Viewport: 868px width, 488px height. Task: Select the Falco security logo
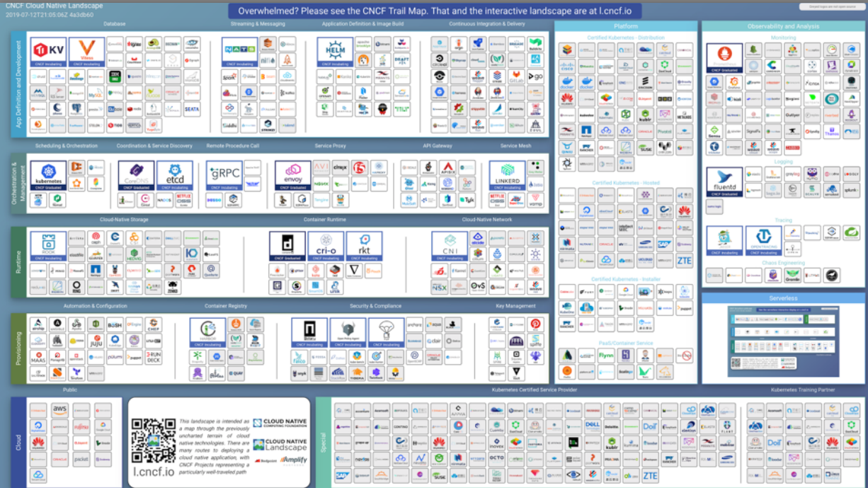(300, 357)
